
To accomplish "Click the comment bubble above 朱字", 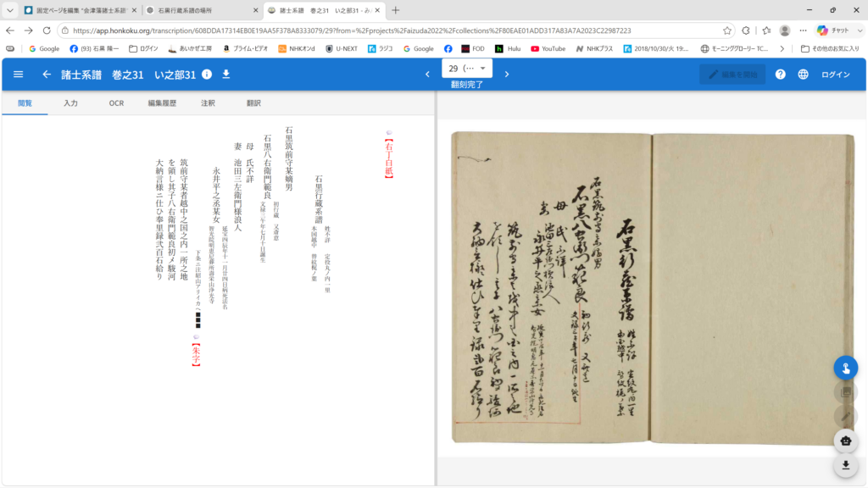I will [196, 337].
